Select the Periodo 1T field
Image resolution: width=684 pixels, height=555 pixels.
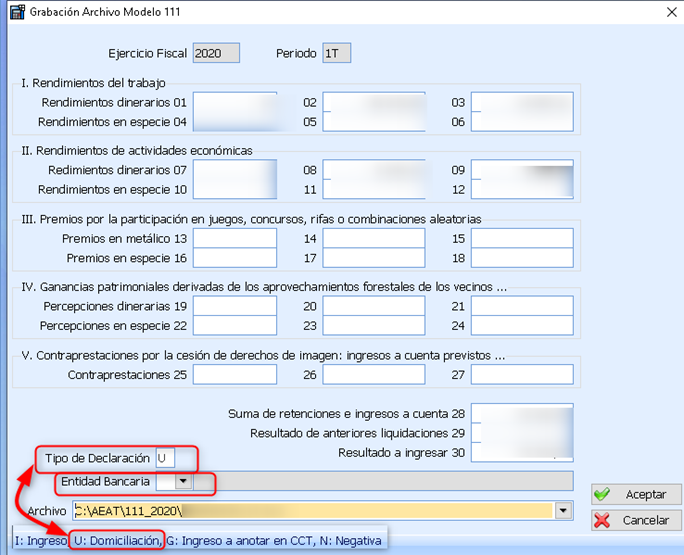point(336,53)
